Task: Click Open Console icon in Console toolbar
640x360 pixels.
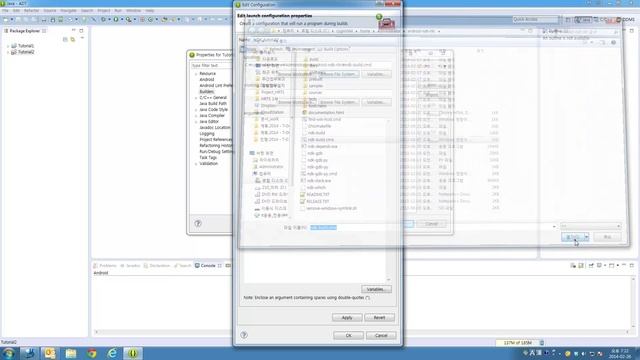Action: [x=612, y=266]
